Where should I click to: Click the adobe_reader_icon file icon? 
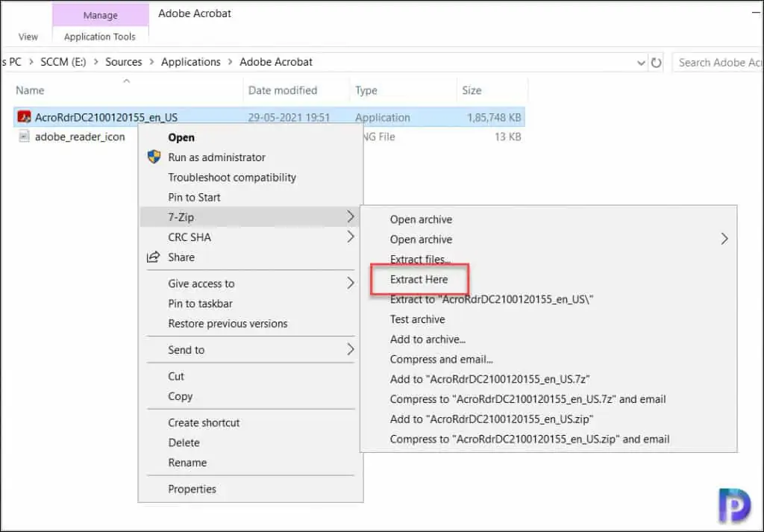(x=24, y=137)
